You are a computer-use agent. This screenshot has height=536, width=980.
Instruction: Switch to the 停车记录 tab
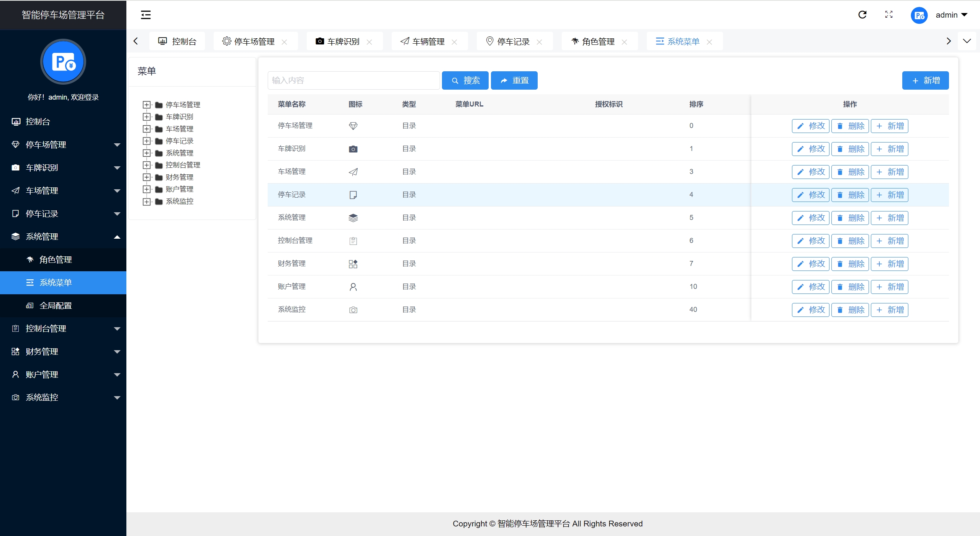[513, 41]
